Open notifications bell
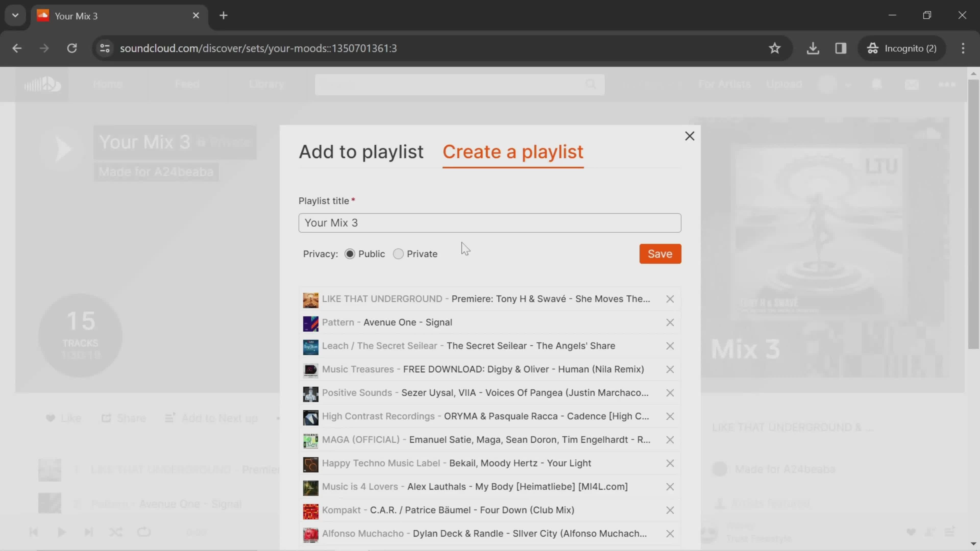Image resolution: width=980 pixels, height=551 pixels. click(x=877, y=84)
